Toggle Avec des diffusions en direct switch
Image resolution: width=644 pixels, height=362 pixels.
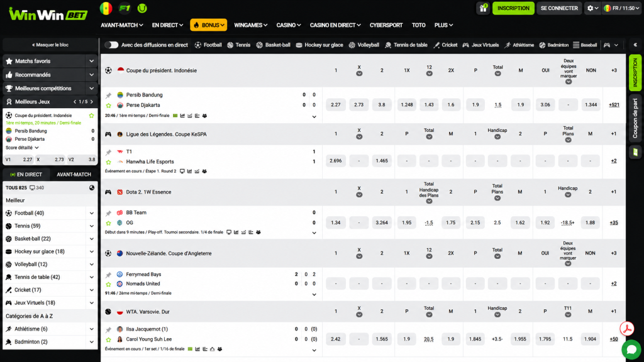pyautogui.click(x=111, y=45)
